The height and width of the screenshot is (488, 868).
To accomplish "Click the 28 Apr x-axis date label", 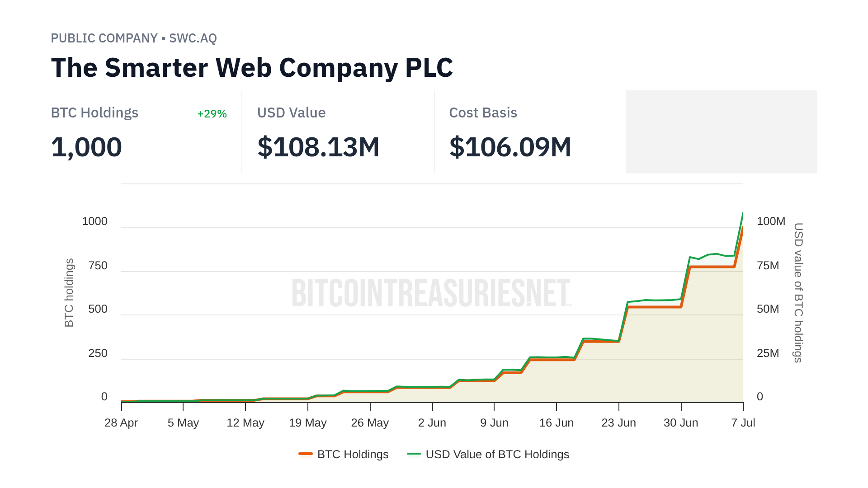I will point(121,423).
